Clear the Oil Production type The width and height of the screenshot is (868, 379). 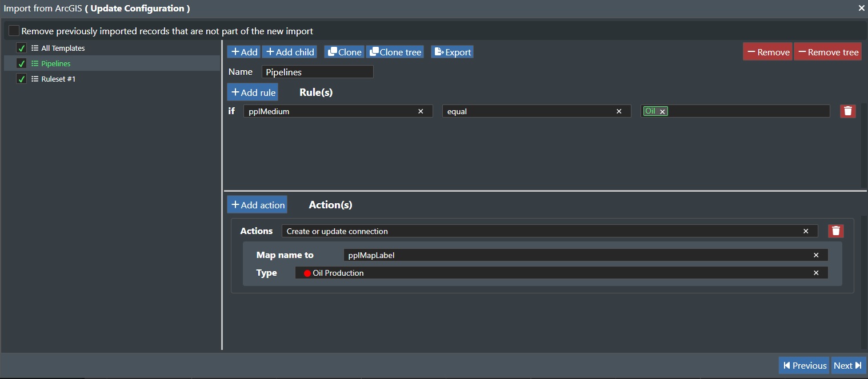click(x=816, y=273)
